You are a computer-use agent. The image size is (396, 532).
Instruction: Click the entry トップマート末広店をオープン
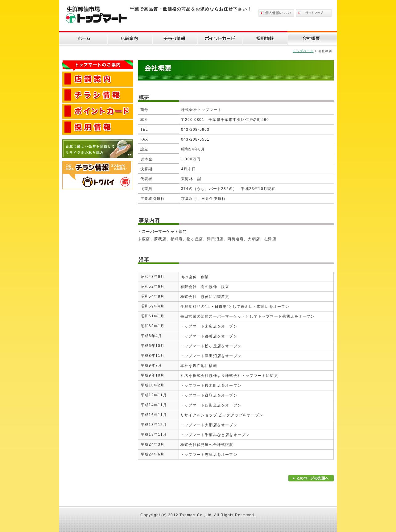pos(209,326)
